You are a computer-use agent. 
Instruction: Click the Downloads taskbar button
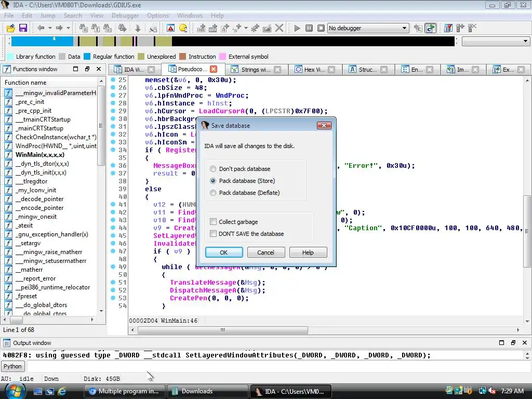pyautogui.click(x=207, y=391)
